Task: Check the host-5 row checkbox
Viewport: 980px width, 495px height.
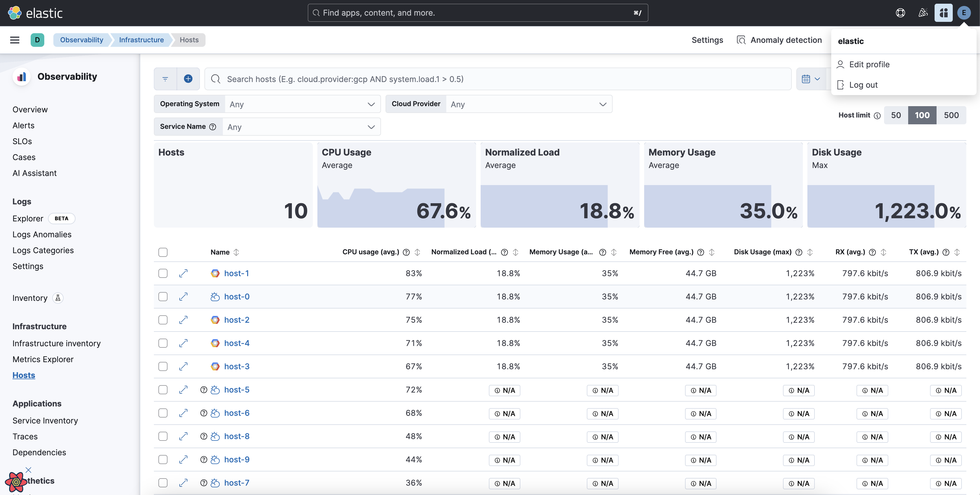Action: coord(163,390)
